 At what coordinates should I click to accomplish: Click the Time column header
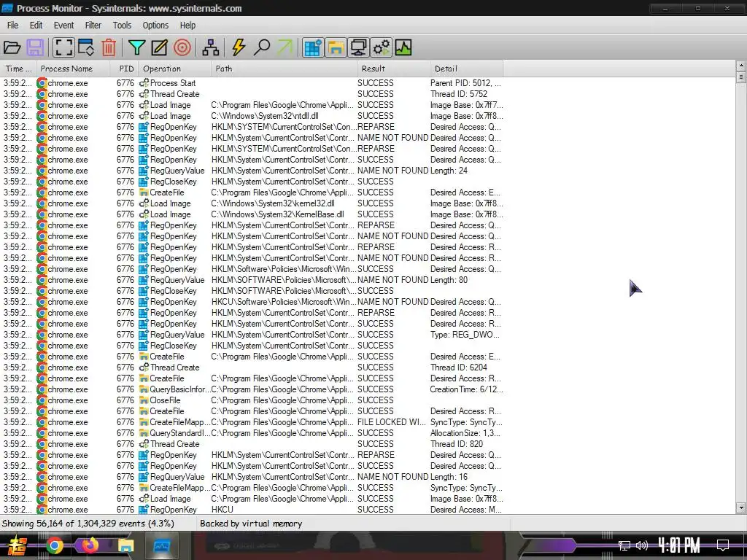18,69
